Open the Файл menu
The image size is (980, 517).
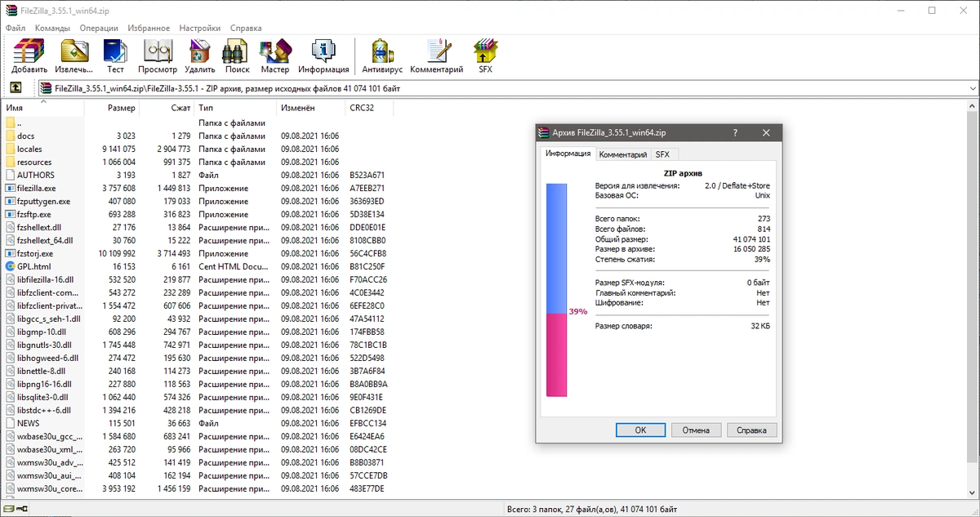coord(16,28)
